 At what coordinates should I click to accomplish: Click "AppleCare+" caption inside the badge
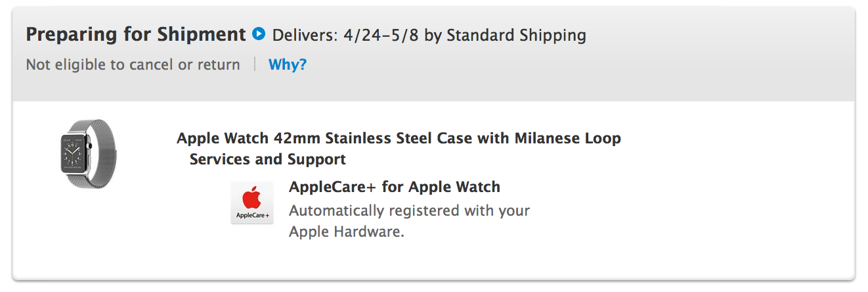(x=252, y=216)
